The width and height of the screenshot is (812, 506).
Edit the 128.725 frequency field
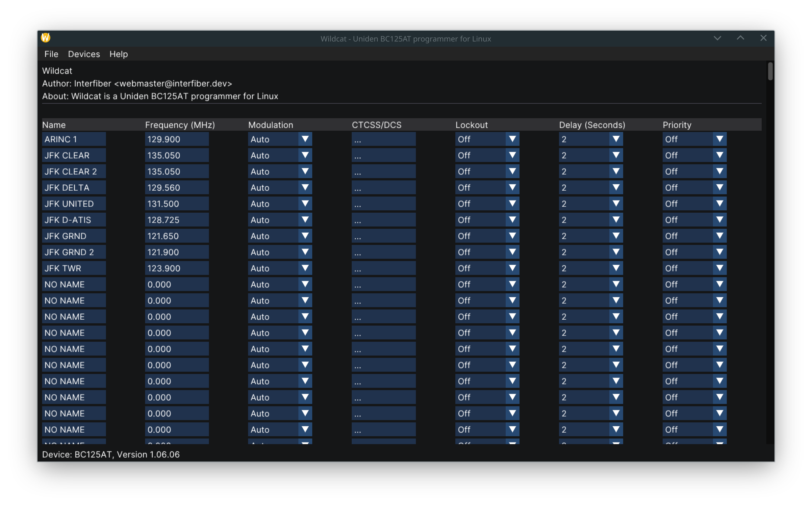[x=177, y=220]
